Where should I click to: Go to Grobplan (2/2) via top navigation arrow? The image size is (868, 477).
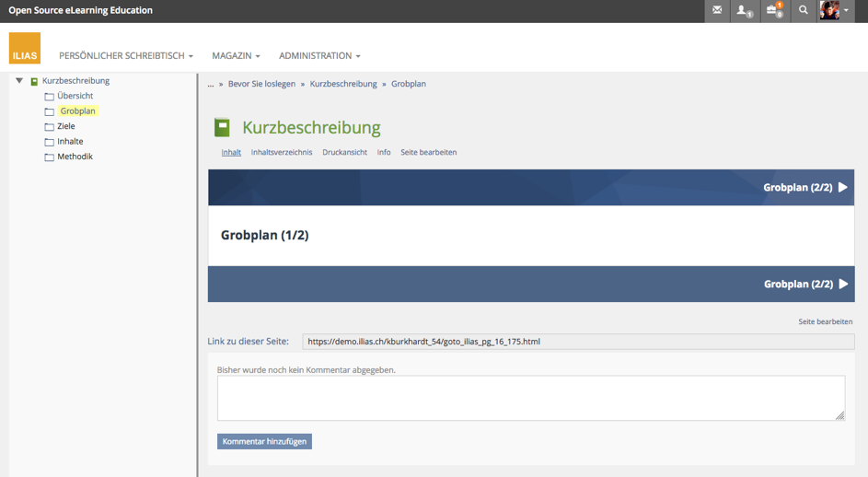click(805, 188)
